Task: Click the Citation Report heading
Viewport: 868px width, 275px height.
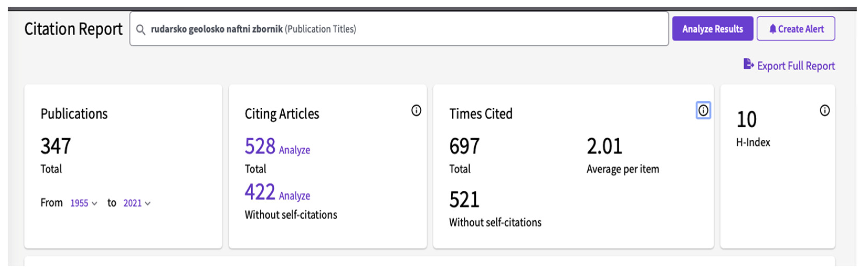Action: pyautogui.click(x=73, y=29)
